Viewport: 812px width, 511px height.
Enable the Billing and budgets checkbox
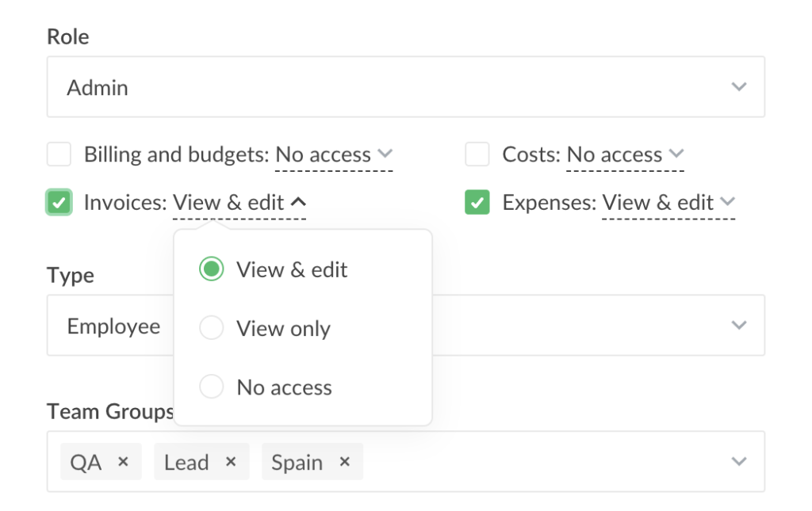59,154
